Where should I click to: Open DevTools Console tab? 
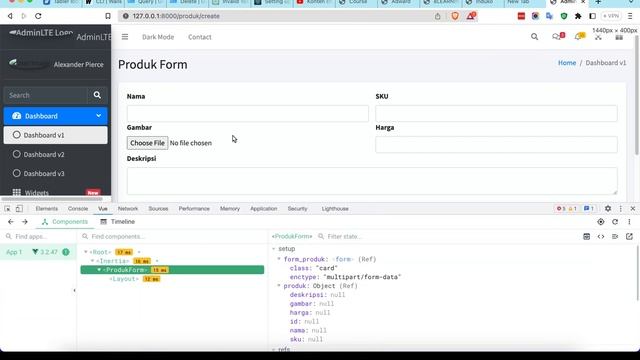(x=78, y=209)
